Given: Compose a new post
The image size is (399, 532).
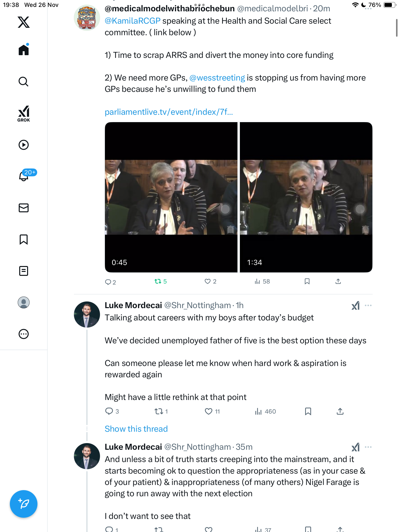Looking at the screenshot, I should (24, 504).
